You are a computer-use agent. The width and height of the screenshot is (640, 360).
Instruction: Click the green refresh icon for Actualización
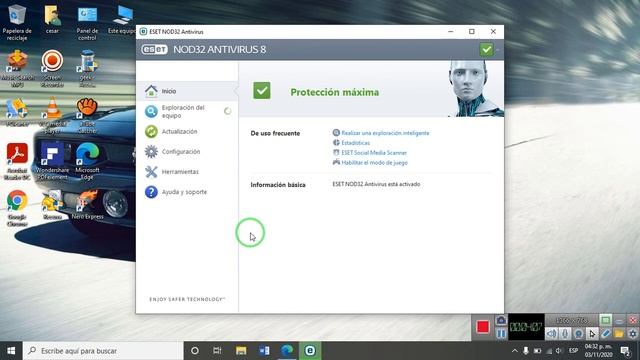[x=151, y=131]
